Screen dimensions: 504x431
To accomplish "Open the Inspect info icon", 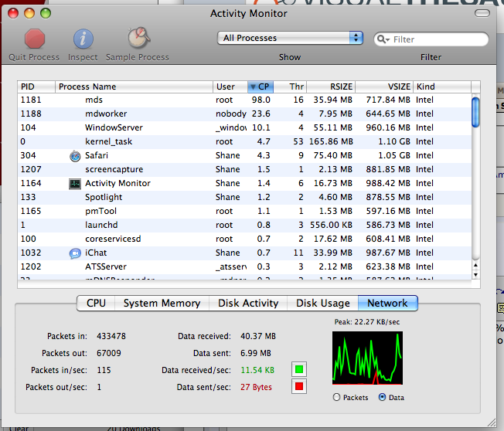I will pyautogui.click(x=83, y=39).
